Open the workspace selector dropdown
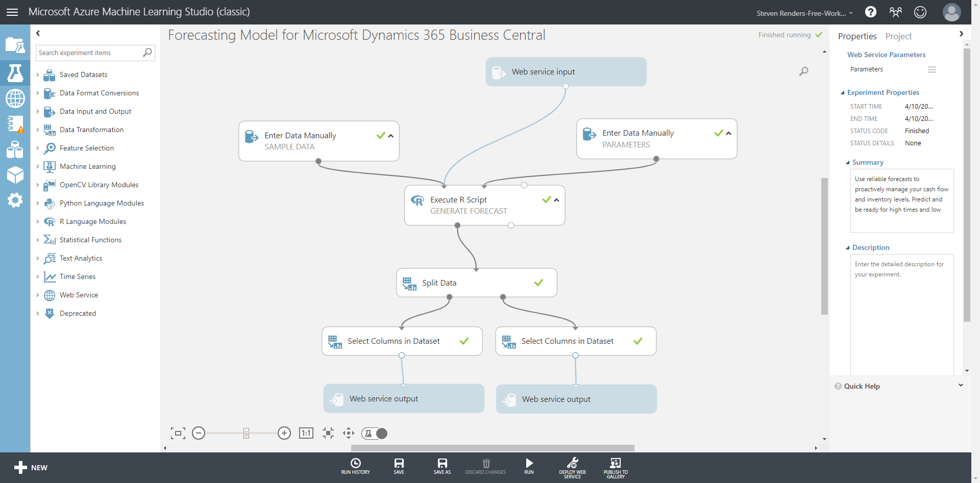 click(805, 13)
